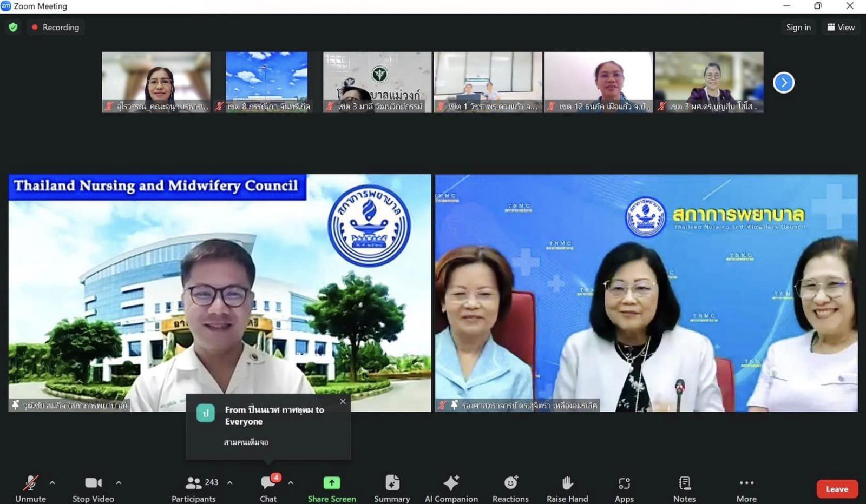Open the meeting Summary
This screenshot has width=866, height=504.
(392, 488)
